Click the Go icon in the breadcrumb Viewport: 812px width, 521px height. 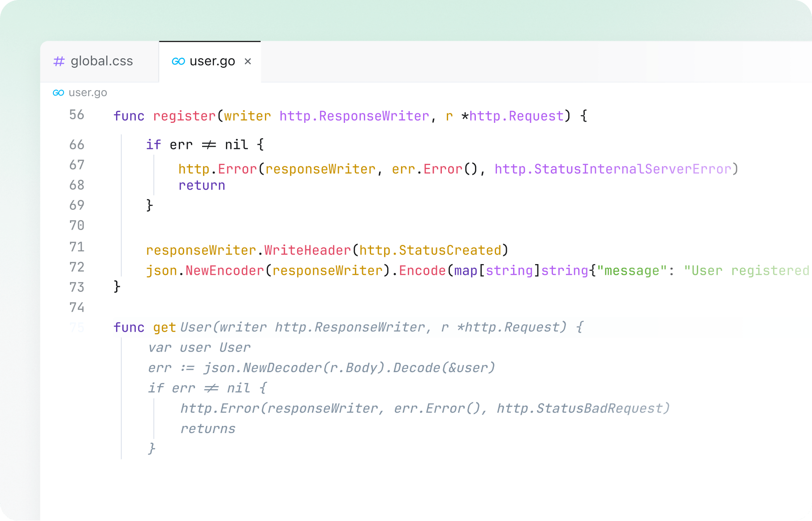click(58, 93)
